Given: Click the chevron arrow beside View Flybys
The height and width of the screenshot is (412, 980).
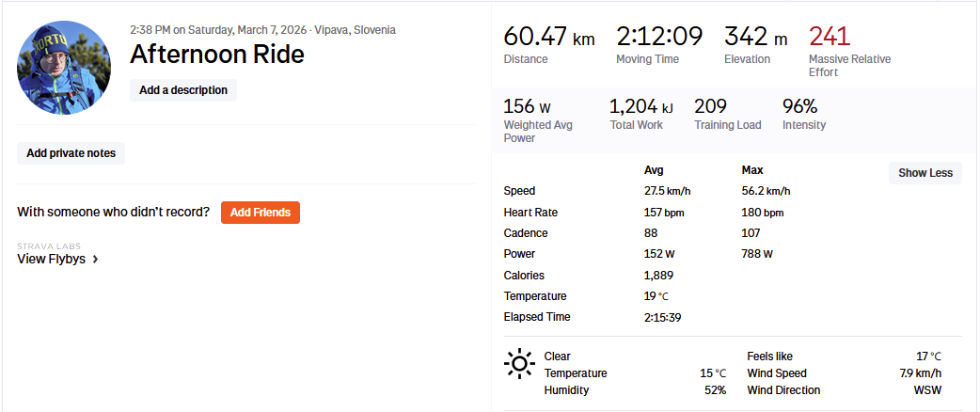Looking at the screenshot, I should pyautogui.click(x=96, y=260).
